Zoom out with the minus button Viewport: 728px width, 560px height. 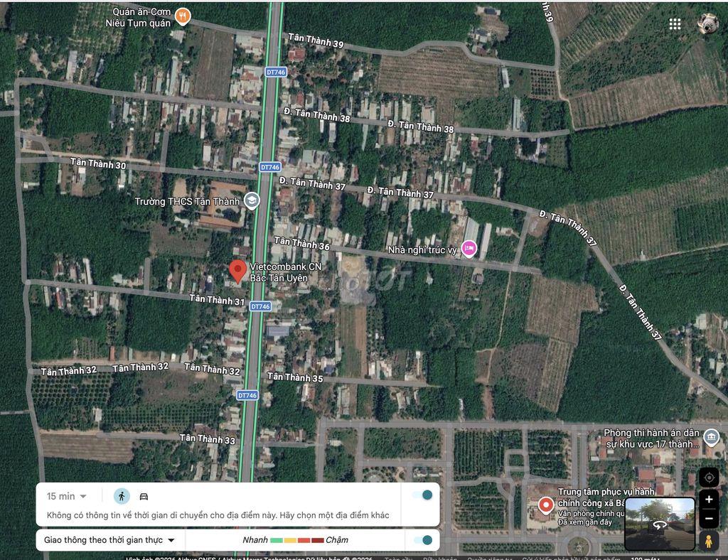click(709, 518)
